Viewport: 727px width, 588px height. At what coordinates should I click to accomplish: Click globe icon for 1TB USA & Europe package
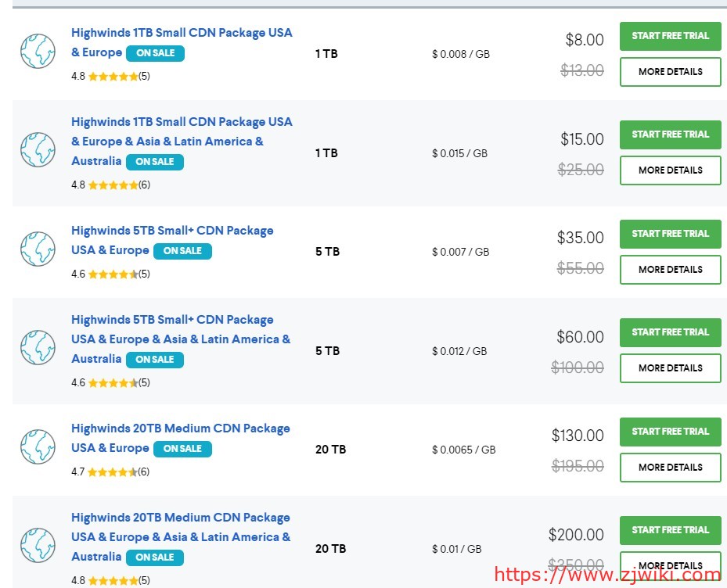[38, 51]
